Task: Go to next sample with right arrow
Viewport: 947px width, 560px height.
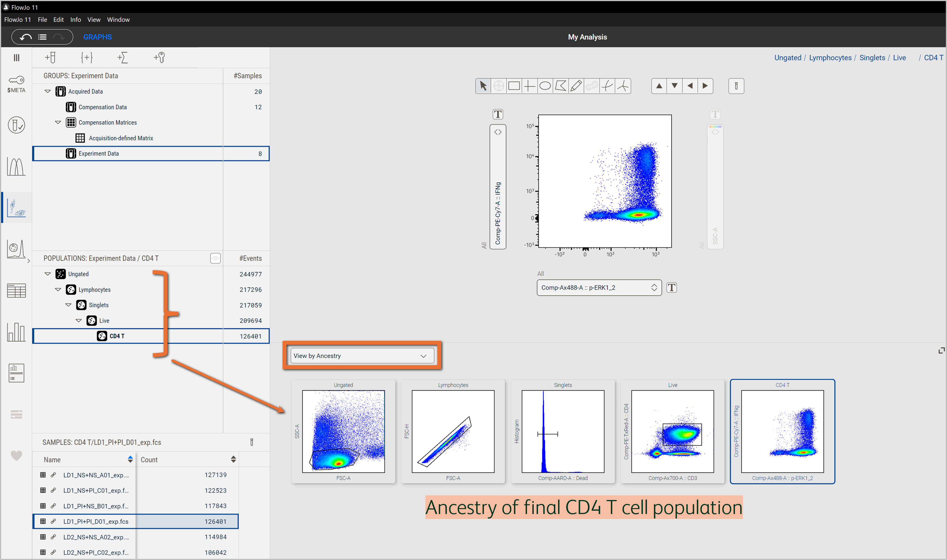Action: click(705, 86)
